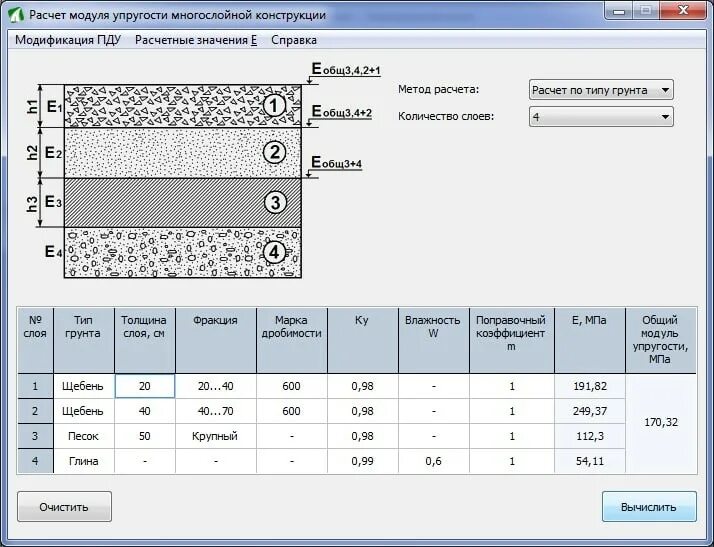714x547 pixels.
Task: Click total modulus value 170,32
Action: coord(661,423)
